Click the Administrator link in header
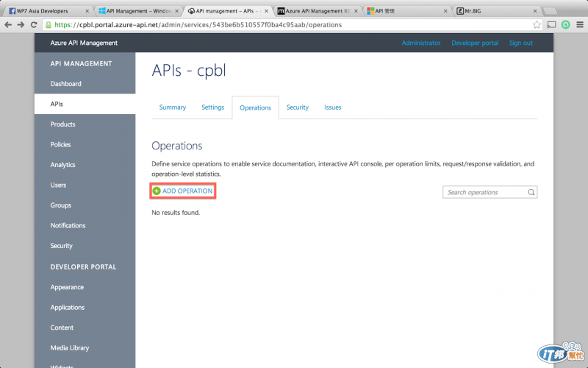The width and height of the screenshot is (588, 368). [x=420, y=43]
